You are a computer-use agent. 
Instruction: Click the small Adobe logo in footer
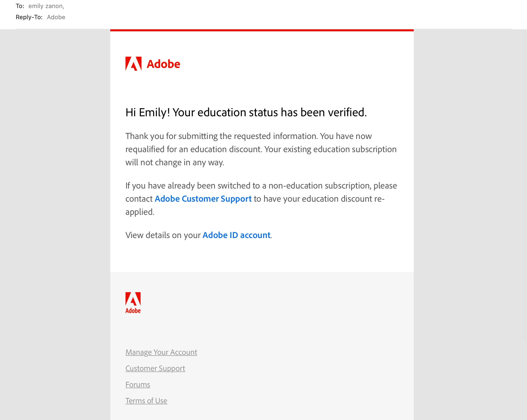pyautogui.click(x=133, y=303)
